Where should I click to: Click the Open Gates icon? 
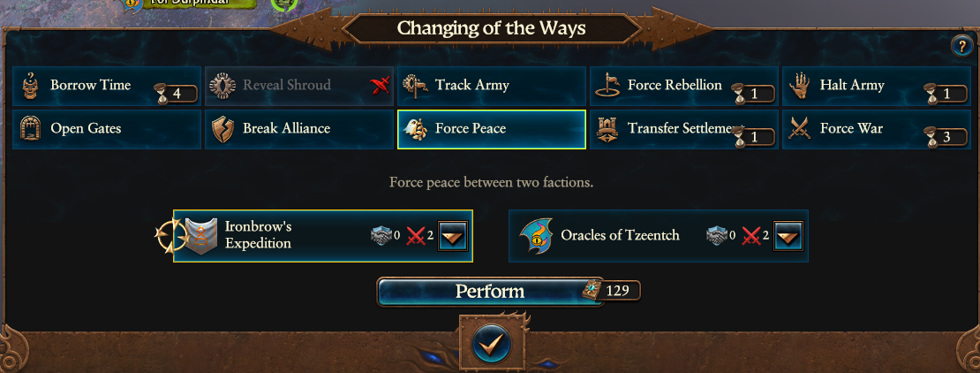pos(30,129)
